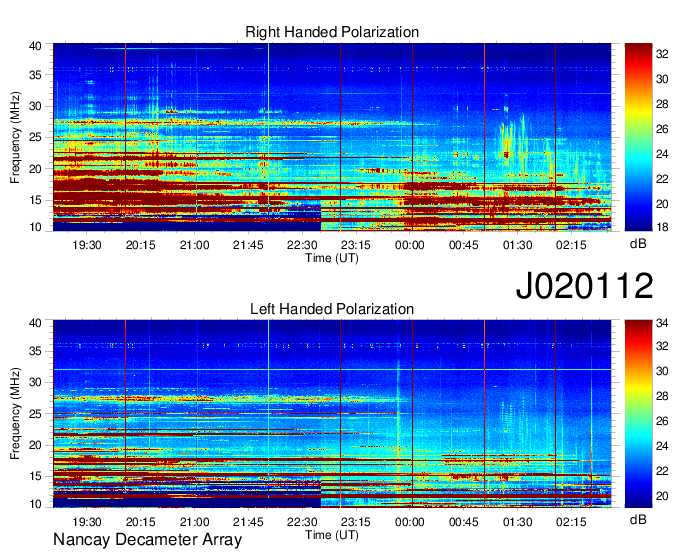The width and height of the screenshot is (680, 552).
Task: Click the 02:15 tick under Right Handed plot
Action: (571, 245)
